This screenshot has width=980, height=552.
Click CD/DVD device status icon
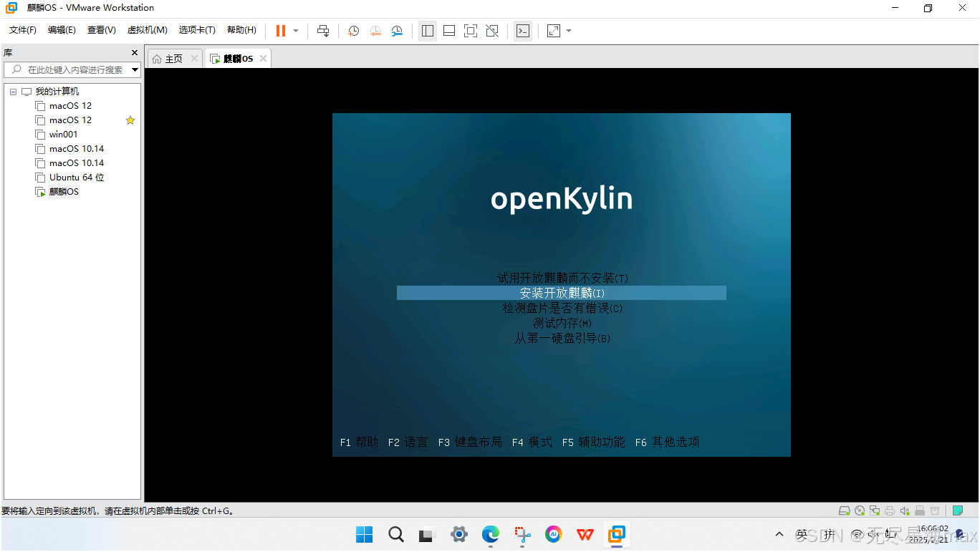(x=860, y=510)
